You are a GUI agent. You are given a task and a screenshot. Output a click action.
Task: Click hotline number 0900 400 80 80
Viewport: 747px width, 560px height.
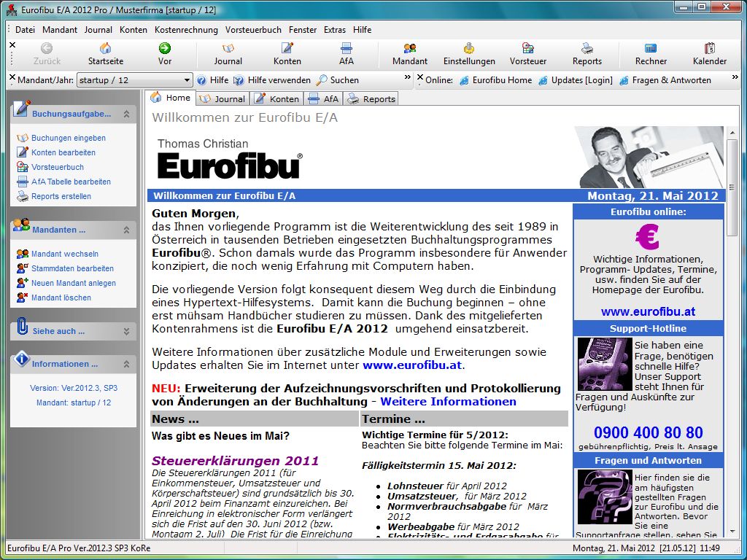coord(648,432)
